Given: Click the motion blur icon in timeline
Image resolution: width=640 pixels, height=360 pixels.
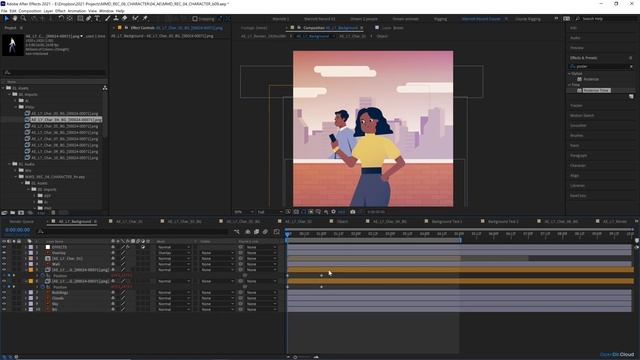Looking at the screenshot, I should click(265, 231).
